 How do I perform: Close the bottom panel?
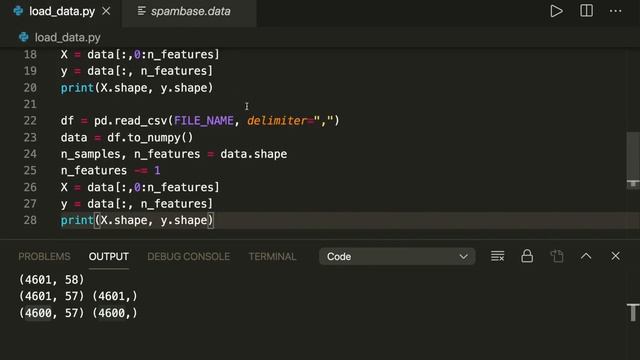[615, 256]
